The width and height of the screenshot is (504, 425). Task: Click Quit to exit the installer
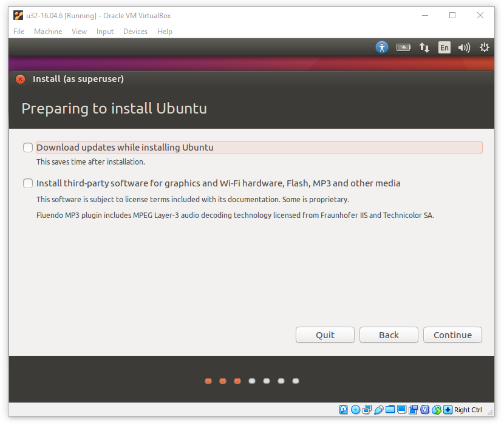pos(325,335)
